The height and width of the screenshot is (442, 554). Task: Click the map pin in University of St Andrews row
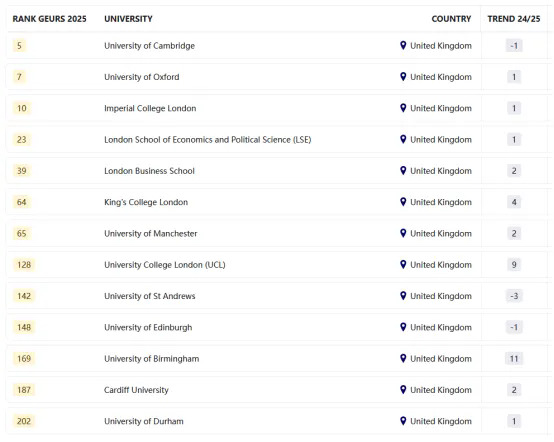pos(403,295)
